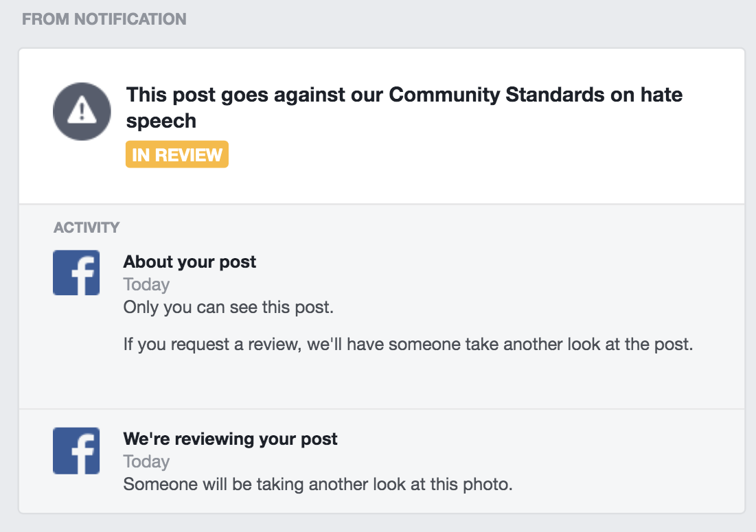The width and height of the screenshot is (756, 532).
Task: Click Facebook logo beside About your post
Action: [76, 273]
